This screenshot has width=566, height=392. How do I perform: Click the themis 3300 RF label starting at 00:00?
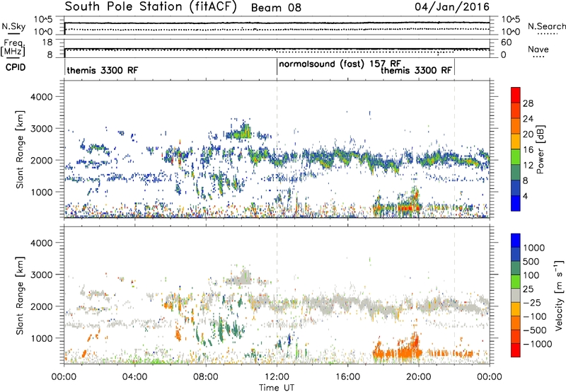pyautogui.click(x=102, y=70)
